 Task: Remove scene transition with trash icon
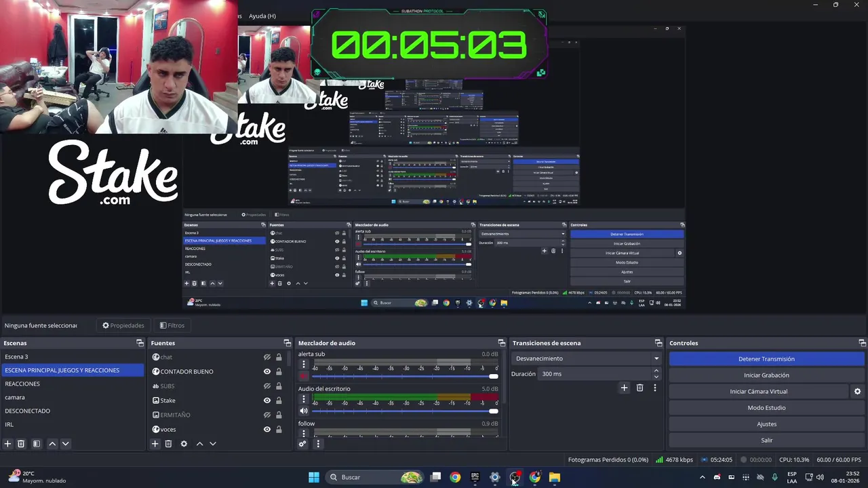(639, 388)
